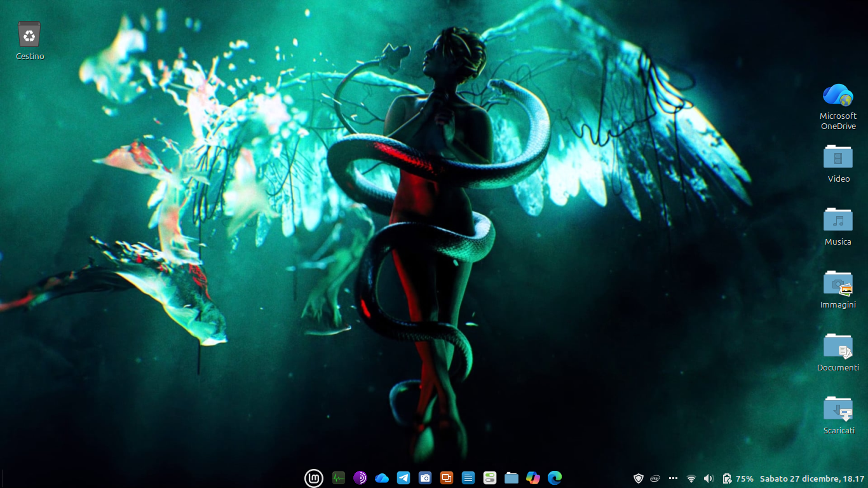The height and width of the screenshot is (488, 868).
Task: Open the settings toggles icon in taskbar
Action: [x=490, y=478]
